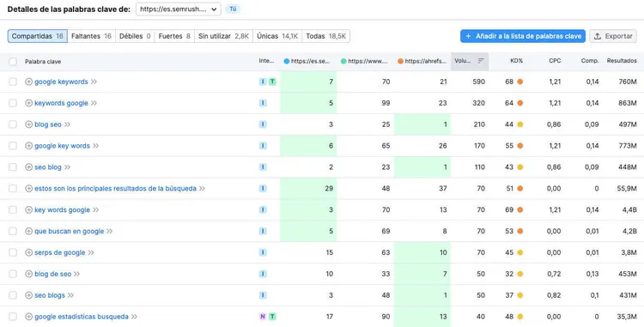Click plus icon beside 'que buscan en google'

click(28, 231)
